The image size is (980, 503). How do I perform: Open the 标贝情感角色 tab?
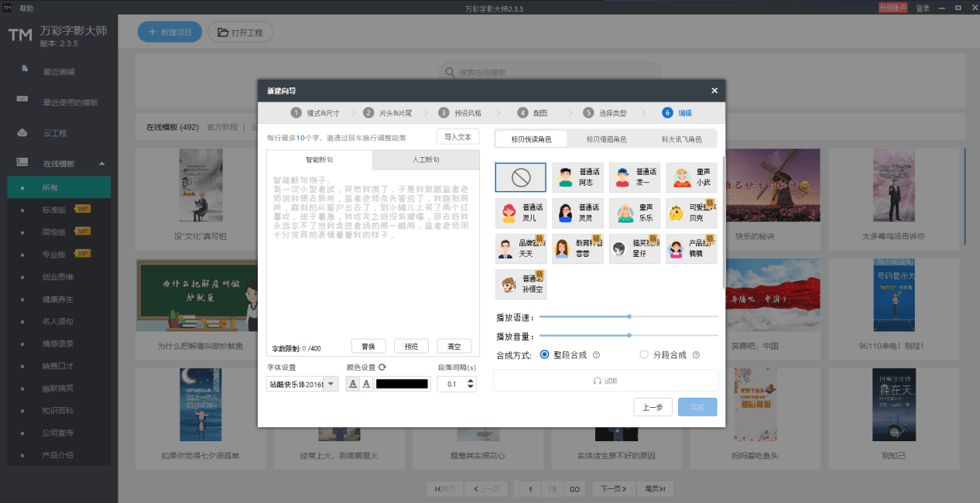click(606, 139)
